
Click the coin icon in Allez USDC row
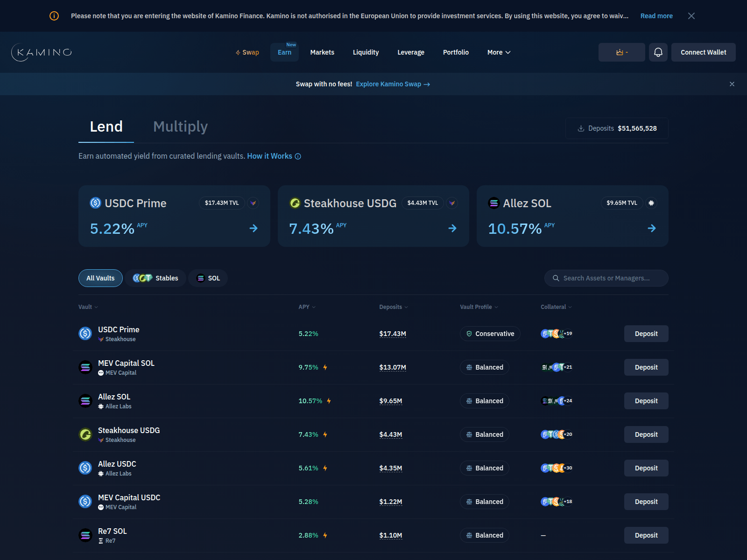85,468
